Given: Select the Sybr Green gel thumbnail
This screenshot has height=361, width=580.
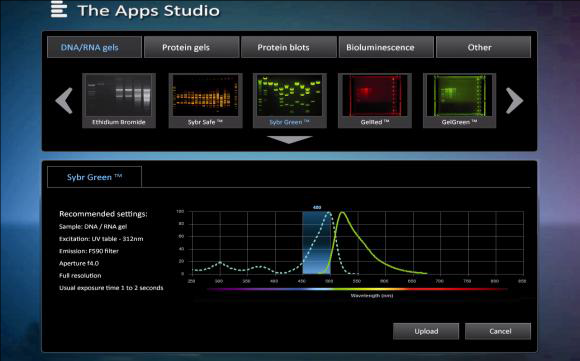Looking at the screenshot, I should (x=290, y=100).
